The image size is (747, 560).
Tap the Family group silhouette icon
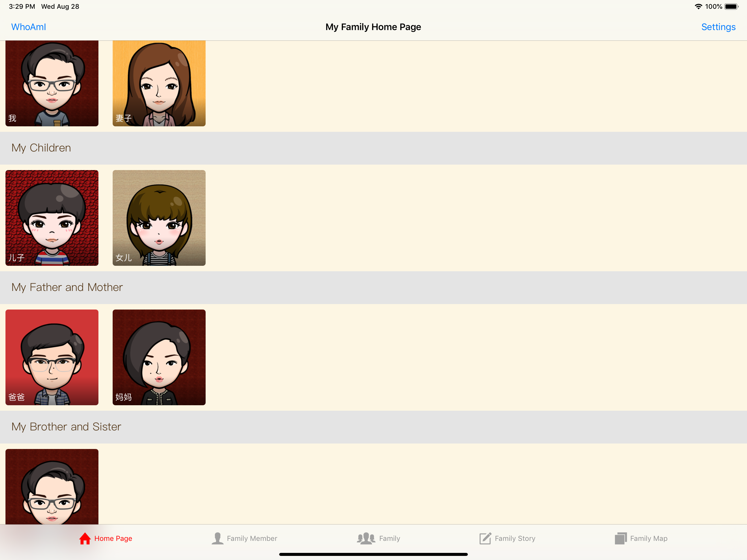[x=366, y=538]
